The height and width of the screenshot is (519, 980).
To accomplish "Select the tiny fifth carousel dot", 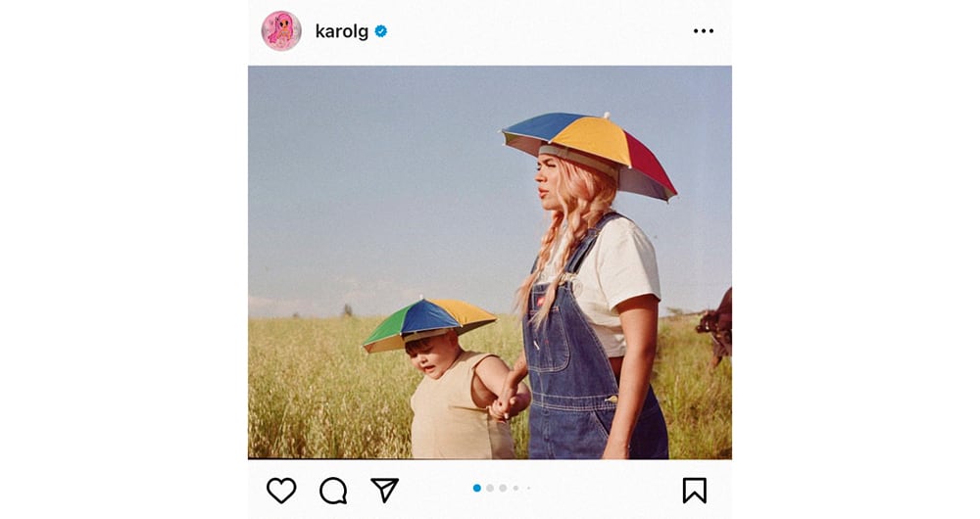I will tap(529, 488).
